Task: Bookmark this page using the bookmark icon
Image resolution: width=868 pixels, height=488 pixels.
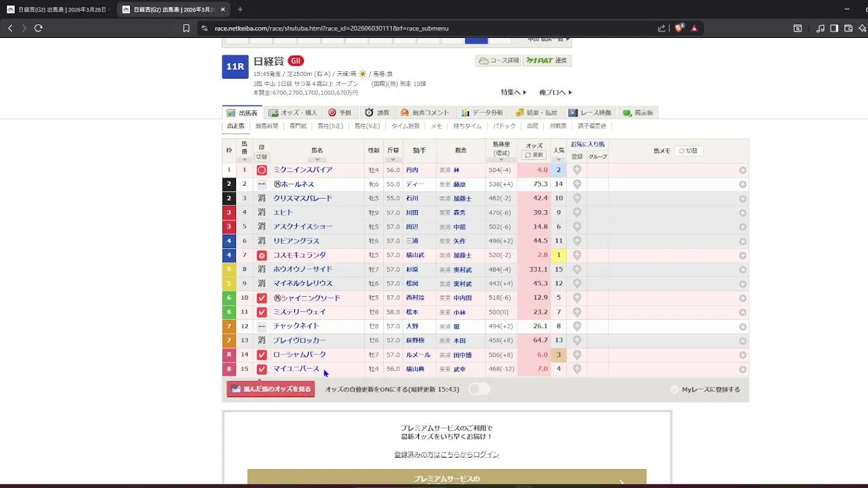Action: 186,28
